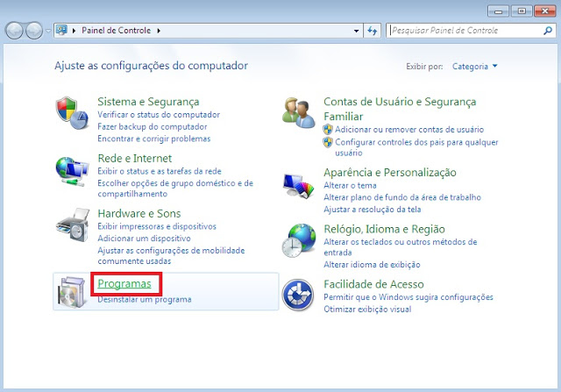
Task: Open the Exibir por Categoria dropdown
Action: click(474, 67)
